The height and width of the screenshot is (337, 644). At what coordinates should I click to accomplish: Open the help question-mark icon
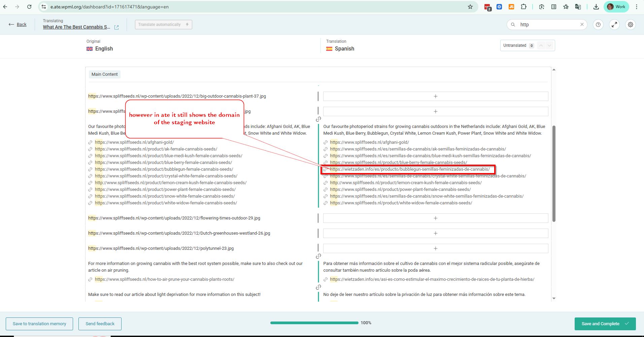tap(598, 25)
